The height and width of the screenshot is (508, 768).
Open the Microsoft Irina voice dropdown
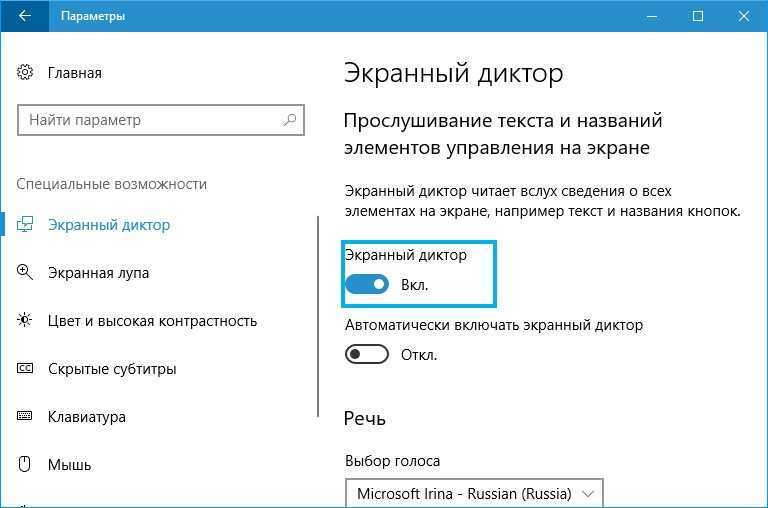[x=474, y=493]
